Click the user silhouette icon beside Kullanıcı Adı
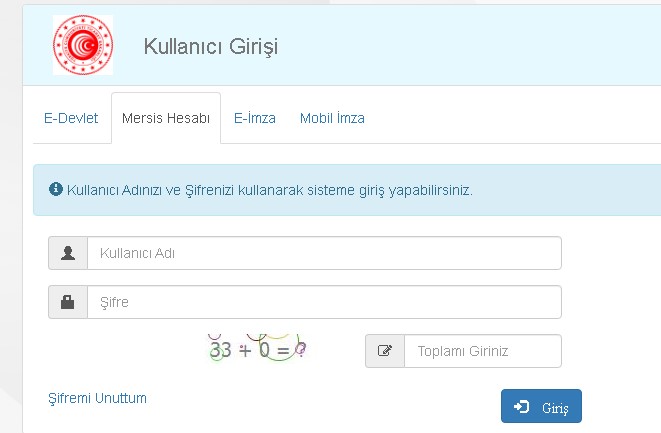Image resolution: width=661 pixels, height=433 pixels. click(68, 253)
